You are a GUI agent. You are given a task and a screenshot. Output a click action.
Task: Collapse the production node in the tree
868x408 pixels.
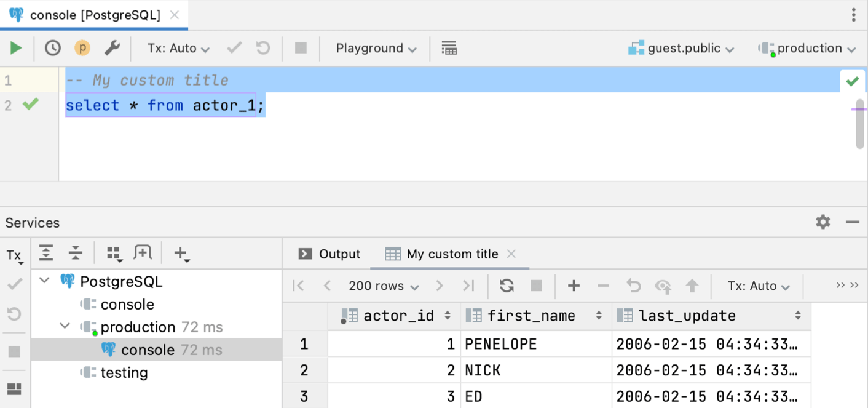(65, 327)
